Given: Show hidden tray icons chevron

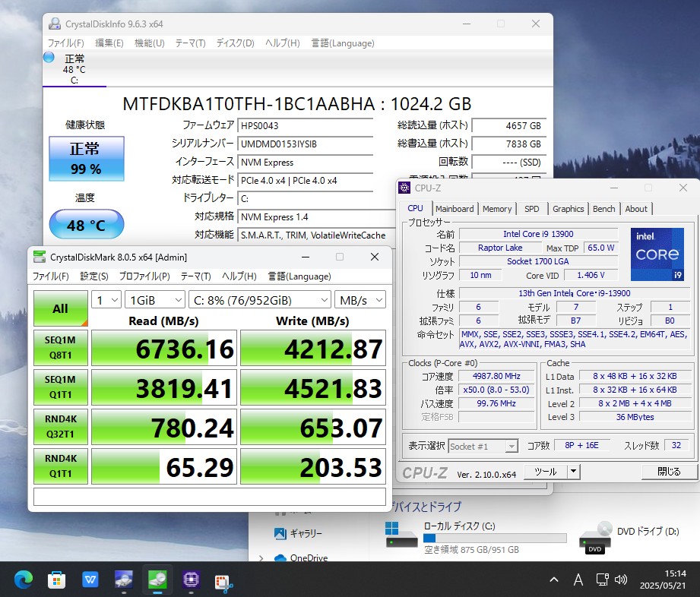Looking at the screenshot, I should (x=554, y=580).
